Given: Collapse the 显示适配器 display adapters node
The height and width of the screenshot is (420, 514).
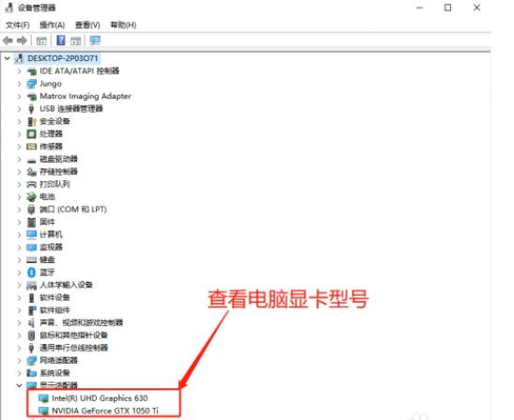Looking at the screenshot, I should pyautogui.click(x=19, y=385).
